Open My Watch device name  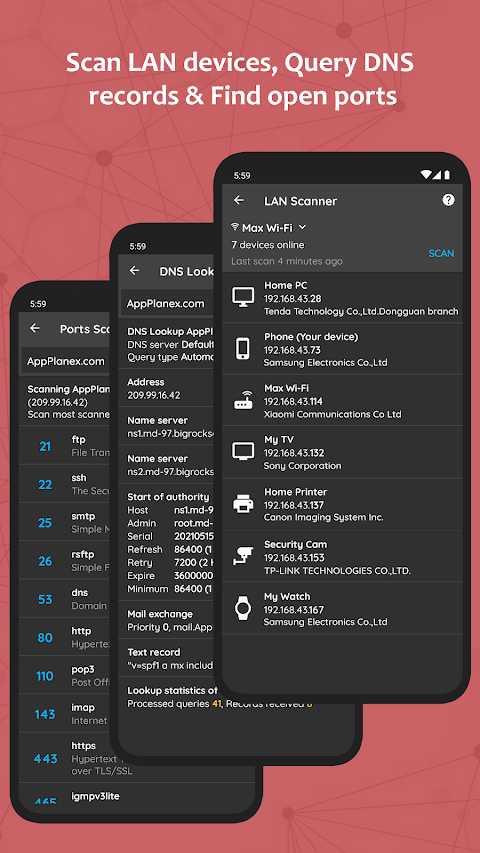pyautogui.click(x=287, y=596)
